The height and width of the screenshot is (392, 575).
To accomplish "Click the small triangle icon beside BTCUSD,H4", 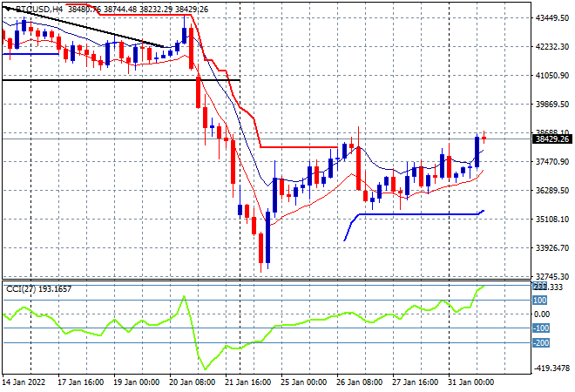I will tap(7, 10).
